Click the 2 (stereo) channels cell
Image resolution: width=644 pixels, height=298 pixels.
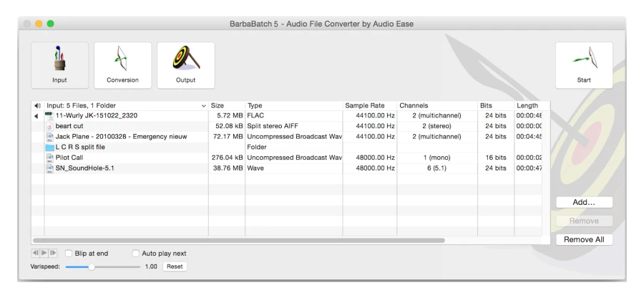click(436, 126)
